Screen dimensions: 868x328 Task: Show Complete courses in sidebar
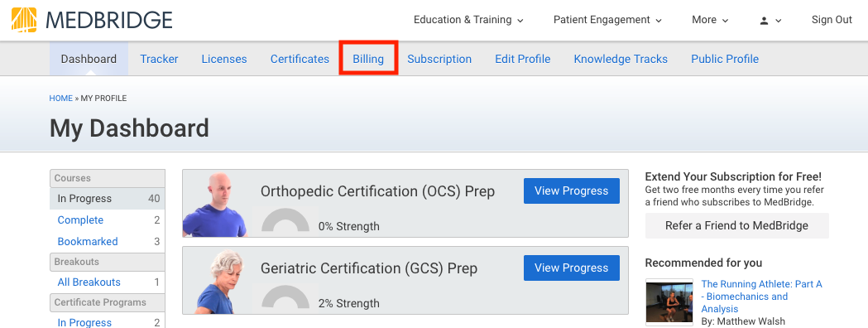[80, 220]
